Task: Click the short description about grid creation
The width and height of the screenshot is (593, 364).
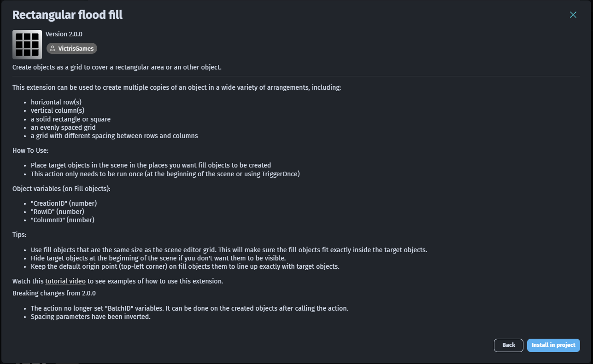Action: click(x=117, y=67)
